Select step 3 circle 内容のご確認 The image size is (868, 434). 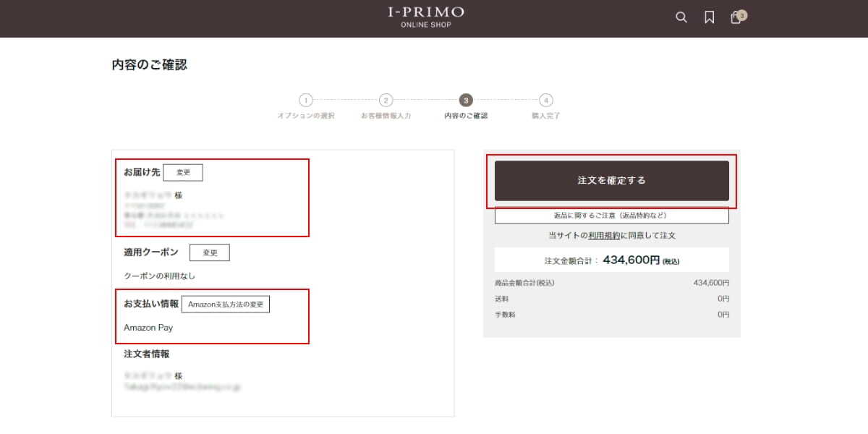coord(466,100)
